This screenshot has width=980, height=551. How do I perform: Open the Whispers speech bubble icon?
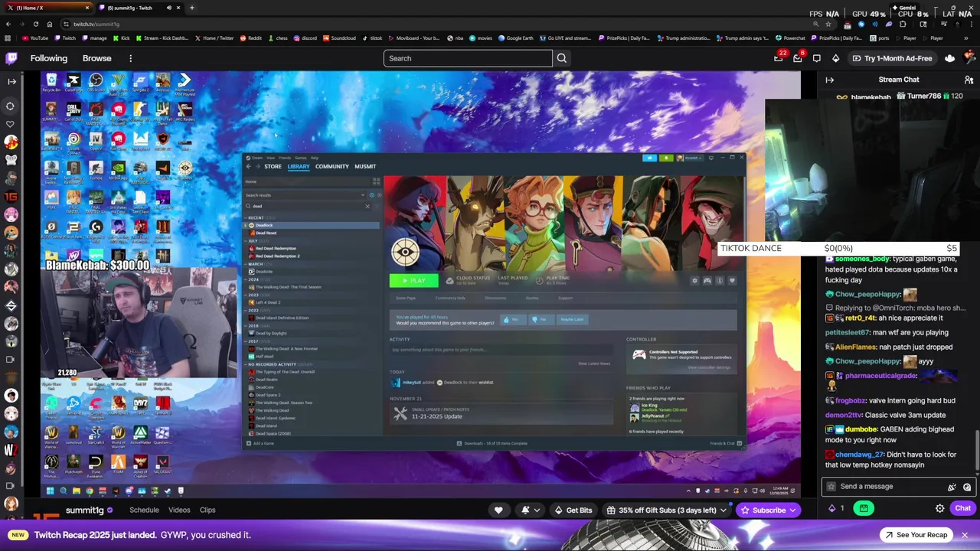817,58
